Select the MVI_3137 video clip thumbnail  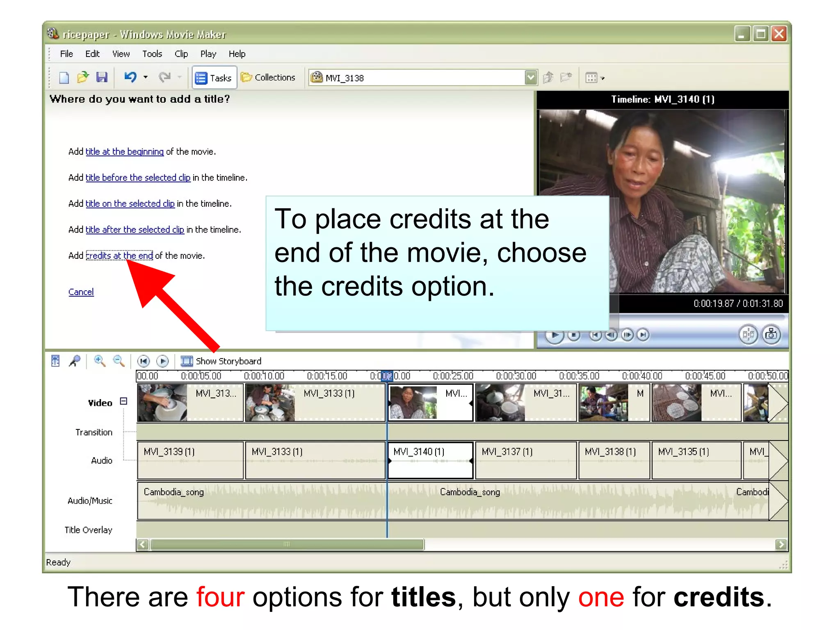pos(500,403)
